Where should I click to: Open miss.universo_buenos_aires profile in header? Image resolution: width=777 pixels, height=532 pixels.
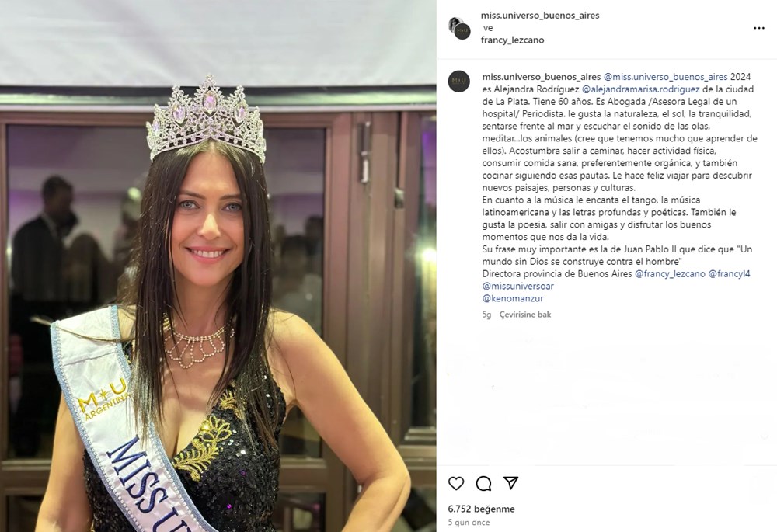(540, 16)
